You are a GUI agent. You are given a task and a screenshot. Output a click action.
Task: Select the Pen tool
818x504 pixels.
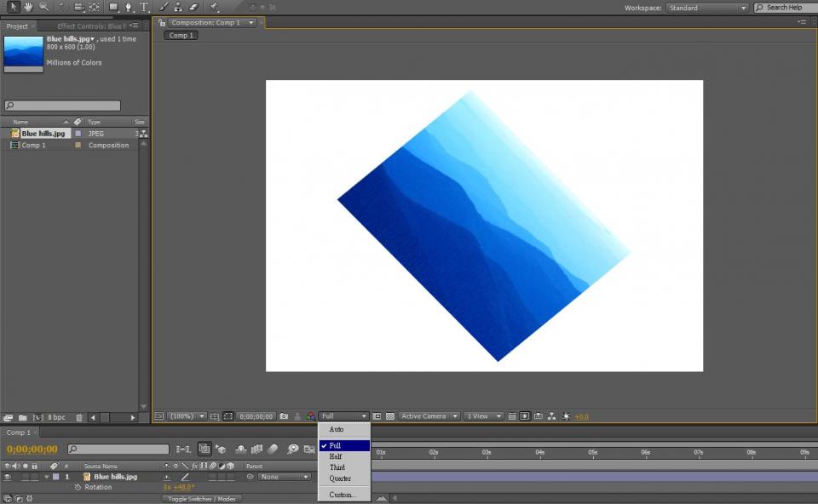point(129,7)
